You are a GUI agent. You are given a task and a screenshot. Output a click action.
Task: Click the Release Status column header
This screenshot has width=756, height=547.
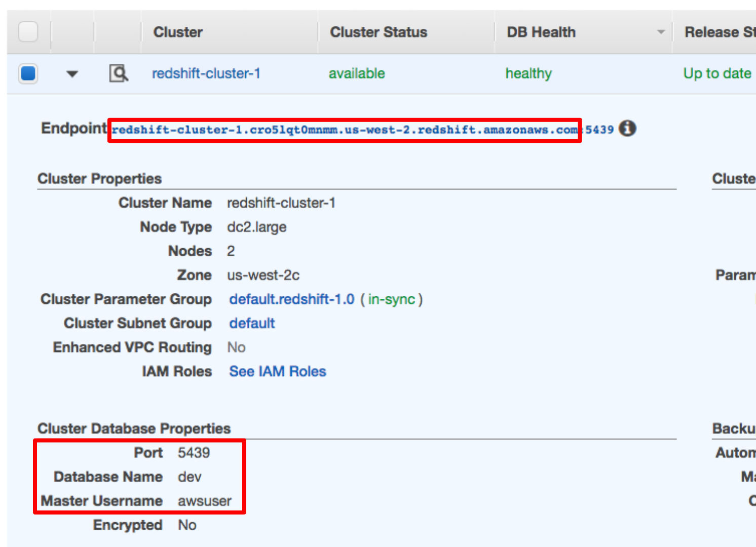pos(719,32)
